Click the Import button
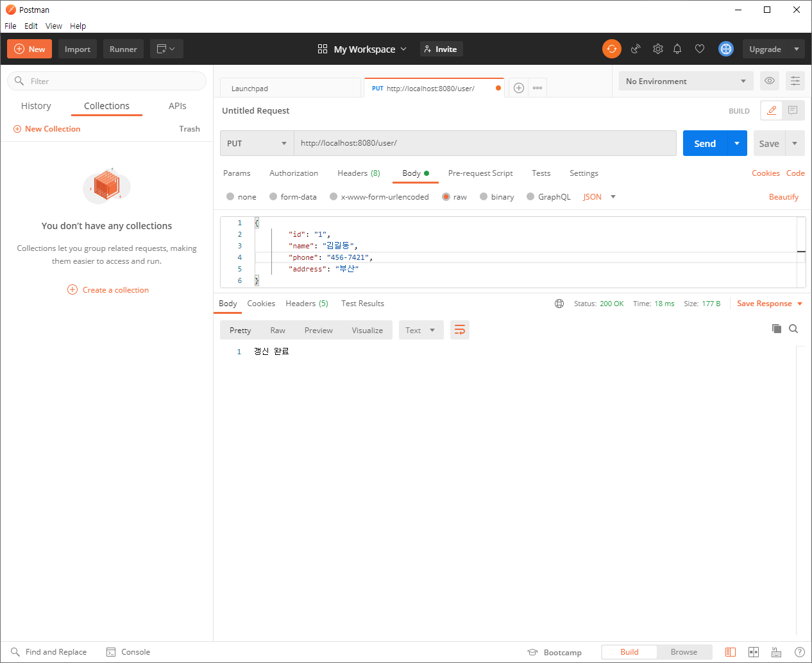812x663 pixels. [x=78, y=49]
